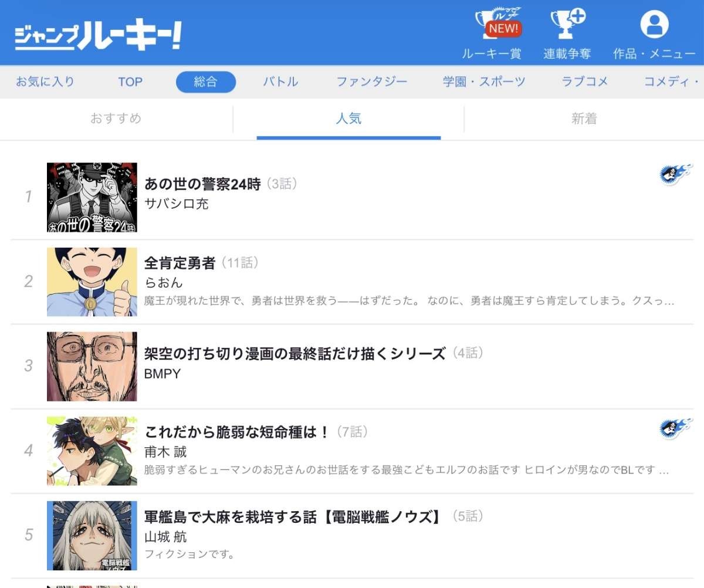Viewport: 704px width, 588px height.
Task: Open 全肯定勇者 title link
Action: (180, 263)
